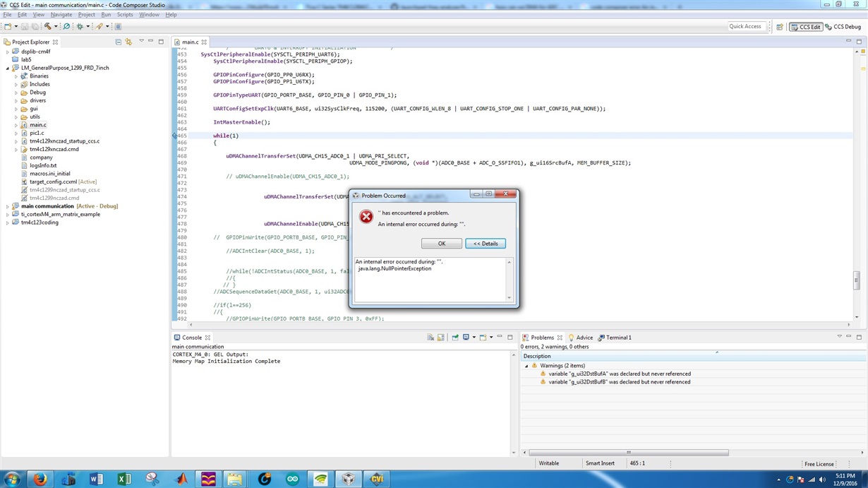The width and height of the screenshot is (868, 488).
Task: Click the New file toolbar icon
Action: click(8, 27)
